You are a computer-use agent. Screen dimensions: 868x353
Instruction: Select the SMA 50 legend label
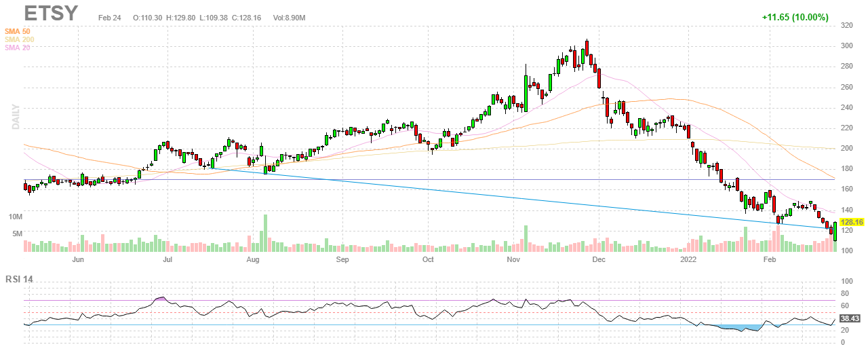(x=18, y=32)
